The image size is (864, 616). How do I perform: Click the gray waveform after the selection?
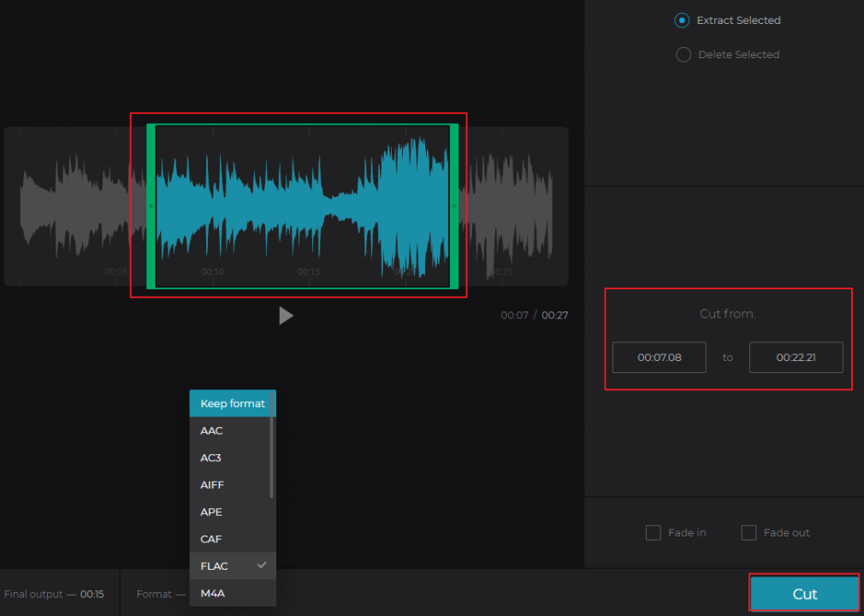506,206
